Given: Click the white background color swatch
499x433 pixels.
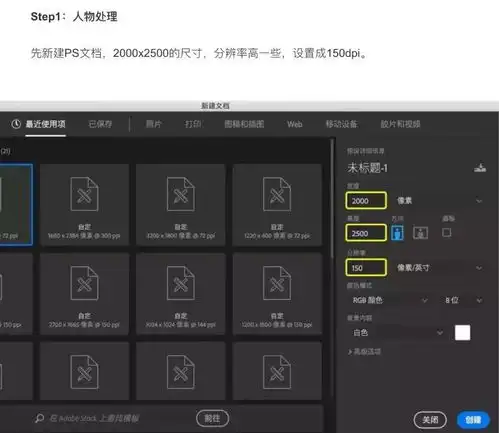Looking at the screenshot, I should pyautogui.click(x=462, y=333).
